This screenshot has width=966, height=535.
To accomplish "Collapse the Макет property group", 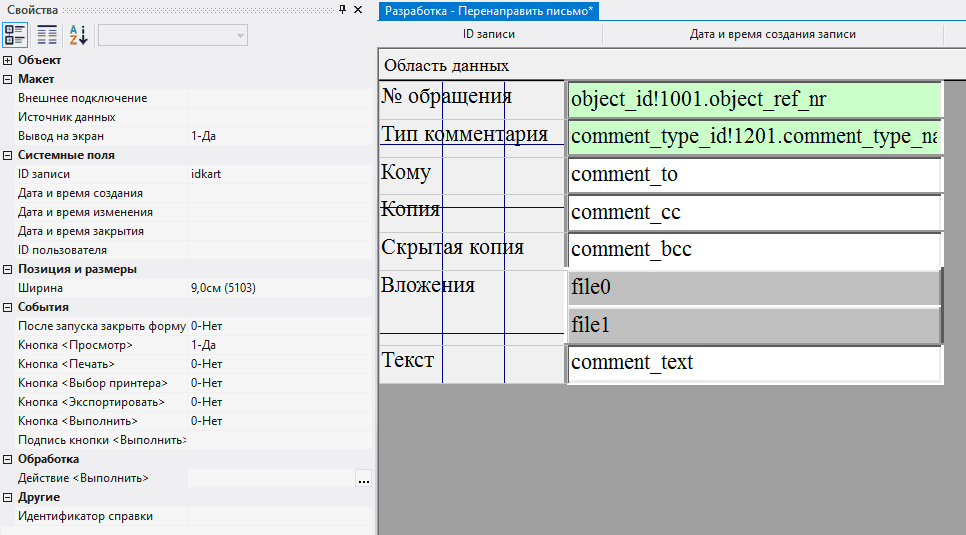I will [8, 79].
